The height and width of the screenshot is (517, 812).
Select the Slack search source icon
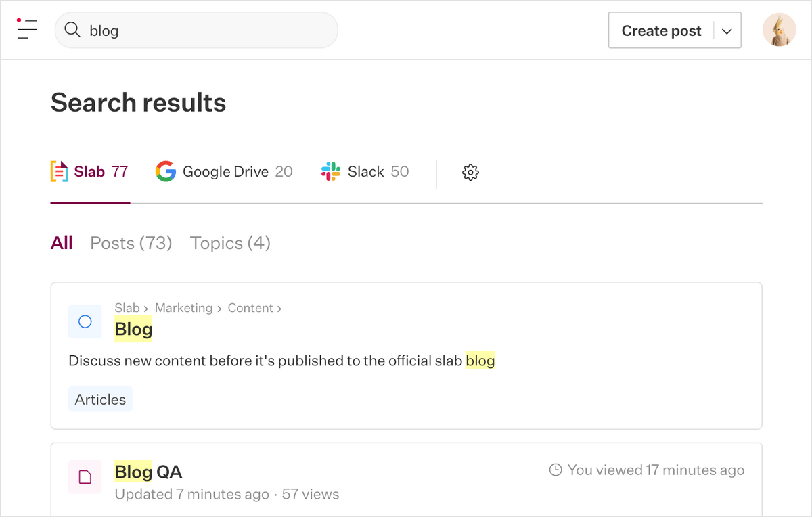pyautogui.click(x=330, y=171)
